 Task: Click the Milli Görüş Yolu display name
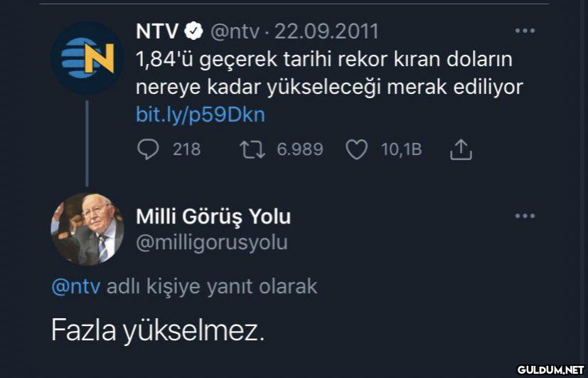click(x=213, y=216)
